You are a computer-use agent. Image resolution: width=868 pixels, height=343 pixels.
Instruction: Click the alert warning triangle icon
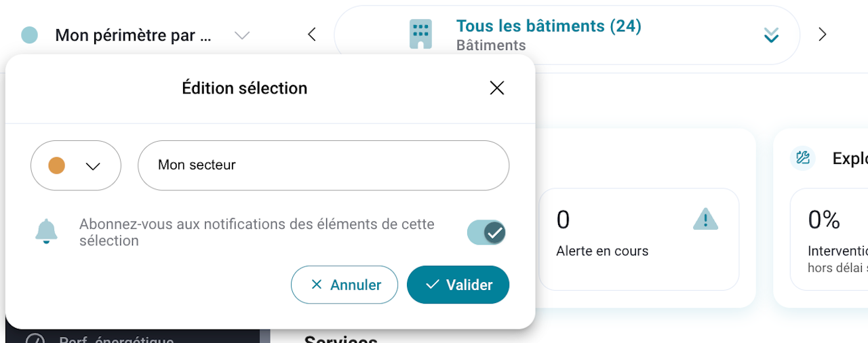tap(705, 220)
